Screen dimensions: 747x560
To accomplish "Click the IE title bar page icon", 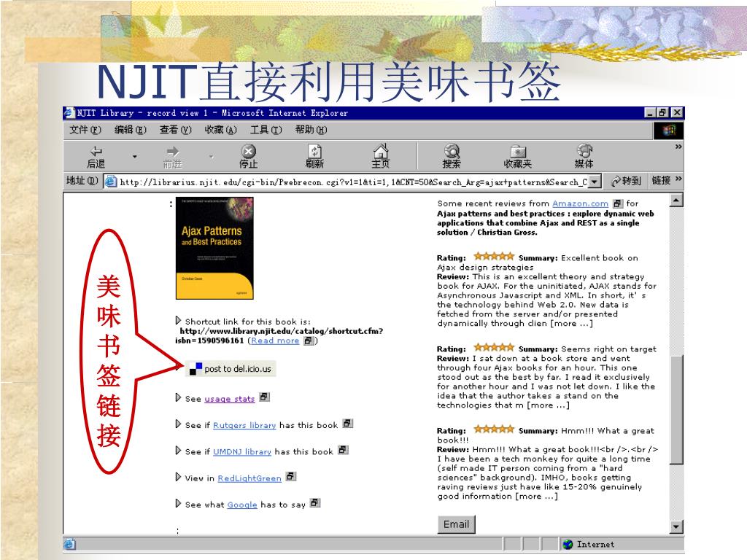I will [x=69, y=113].
